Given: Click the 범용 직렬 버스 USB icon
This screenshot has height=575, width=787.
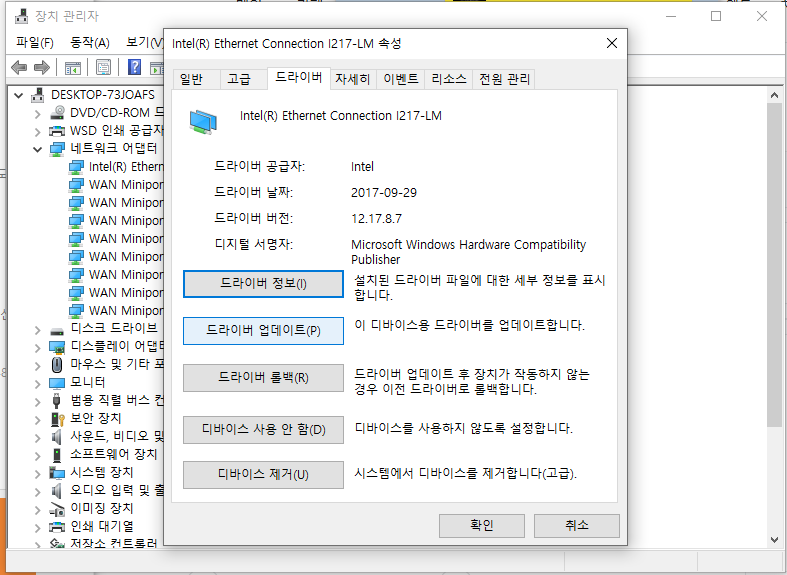Looking at the screenshot, I should pos(56,400).
